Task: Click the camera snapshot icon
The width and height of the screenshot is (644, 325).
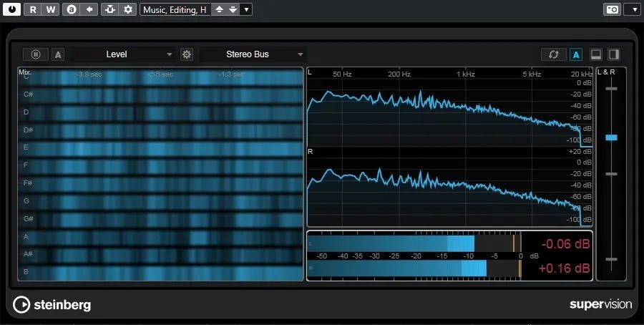Action: click(612, 9)
